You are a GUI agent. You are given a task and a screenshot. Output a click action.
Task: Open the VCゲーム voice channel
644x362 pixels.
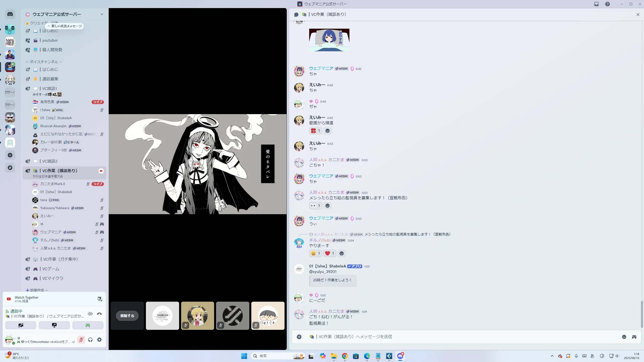[51, 269]
